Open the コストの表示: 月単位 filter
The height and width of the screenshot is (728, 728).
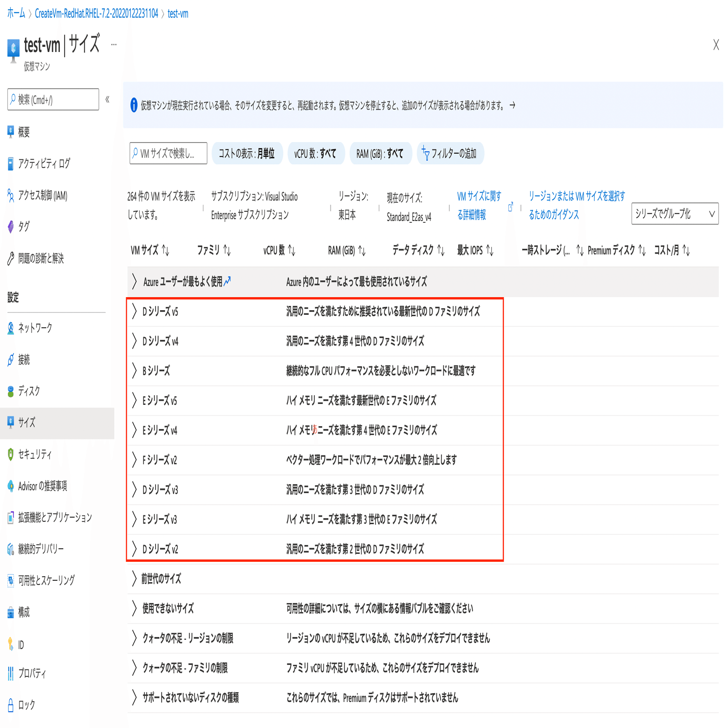tap(247, 153)
